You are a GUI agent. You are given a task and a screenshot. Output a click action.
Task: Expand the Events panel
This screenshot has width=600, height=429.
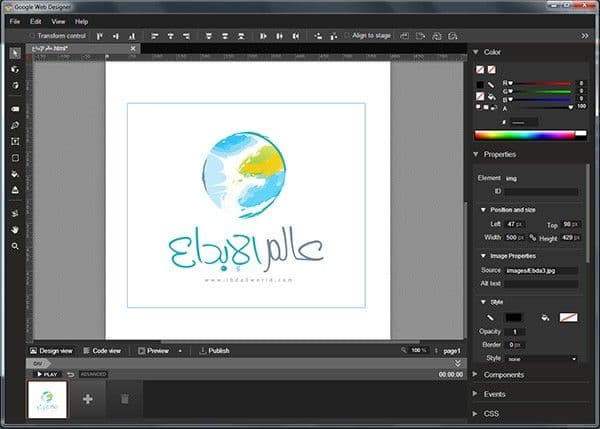[x=496, y=393]
